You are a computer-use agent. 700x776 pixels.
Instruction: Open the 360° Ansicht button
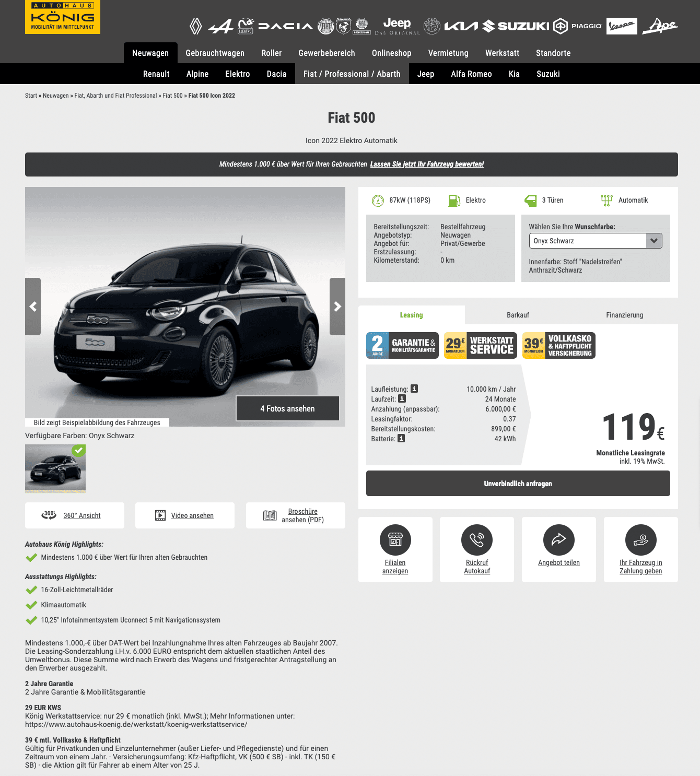click(75, 515)
